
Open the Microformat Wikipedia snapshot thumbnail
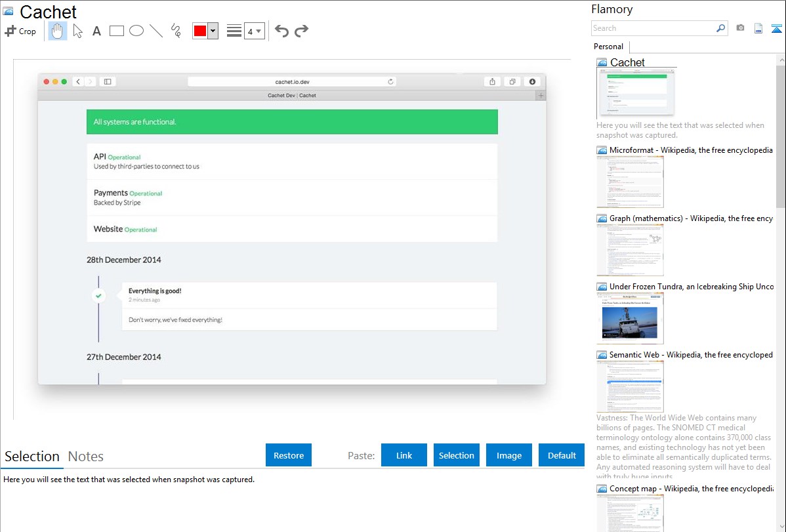[630, 182]
